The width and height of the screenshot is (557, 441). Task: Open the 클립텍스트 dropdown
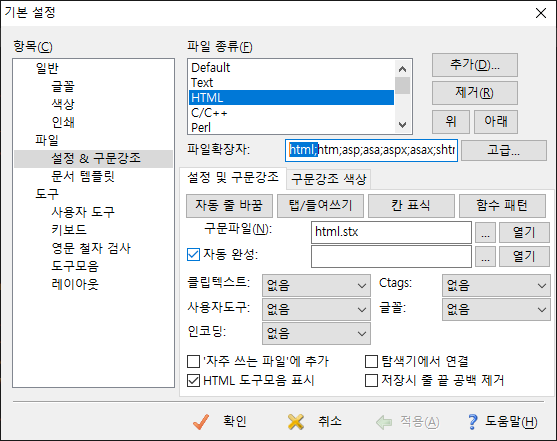[316, 285]
